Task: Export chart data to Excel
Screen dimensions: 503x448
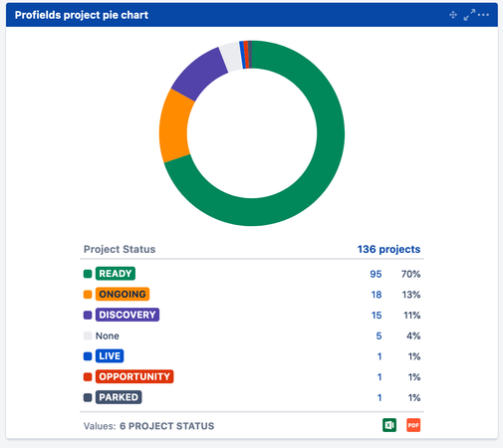Action: point(389,425)
